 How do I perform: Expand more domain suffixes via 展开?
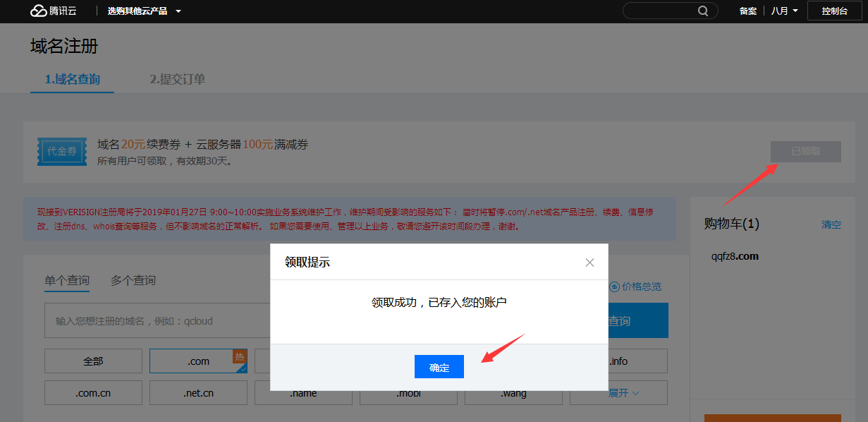coord(623,393)
